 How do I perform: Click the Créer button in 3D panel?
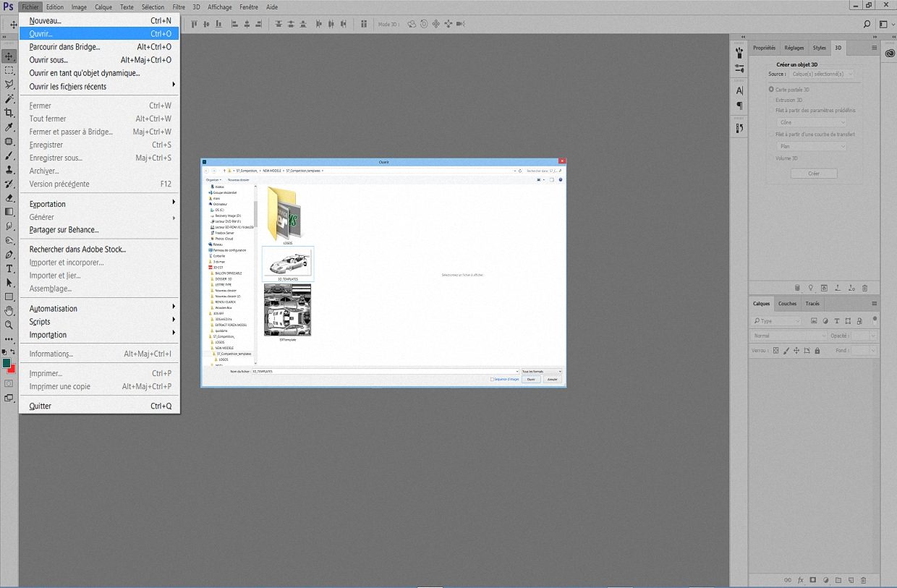(814, 174)
